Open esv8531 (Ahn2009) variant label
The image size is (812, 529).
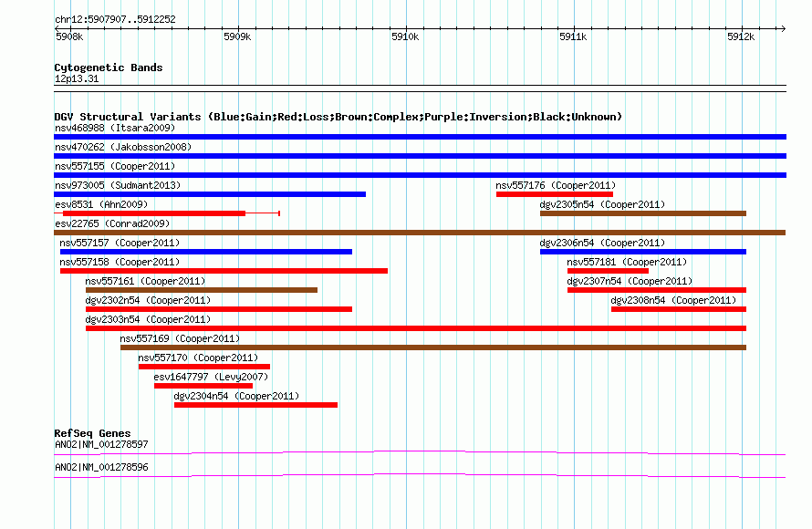[101, 204]
